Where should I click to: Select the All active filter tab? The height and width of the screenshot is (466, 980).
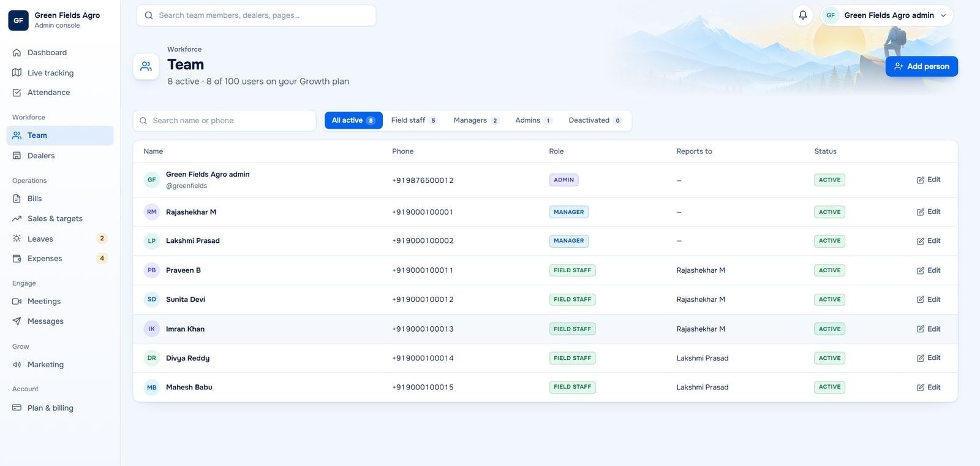[x=353, y=120]
